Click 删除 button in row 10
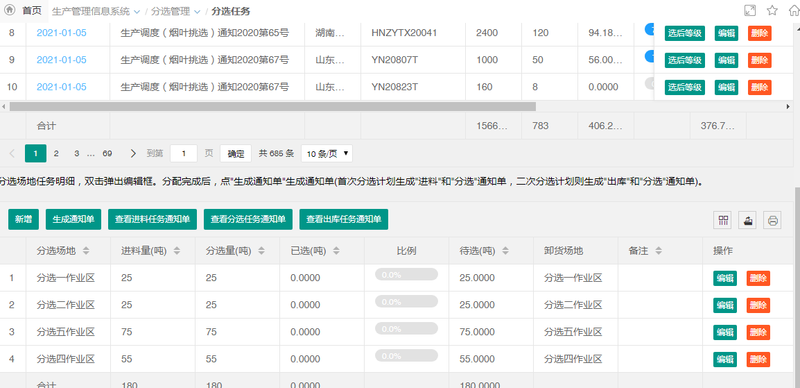Screen dimensions: 800x388 [760, 87]
